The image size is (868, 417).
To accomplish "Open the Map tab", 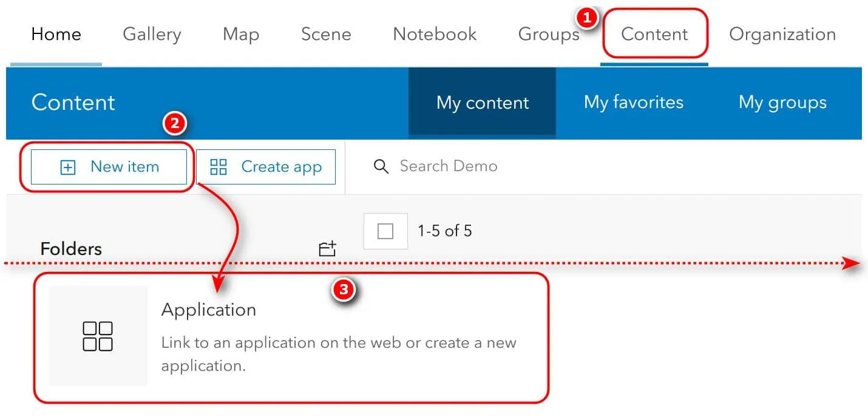I will click(241, 34).
